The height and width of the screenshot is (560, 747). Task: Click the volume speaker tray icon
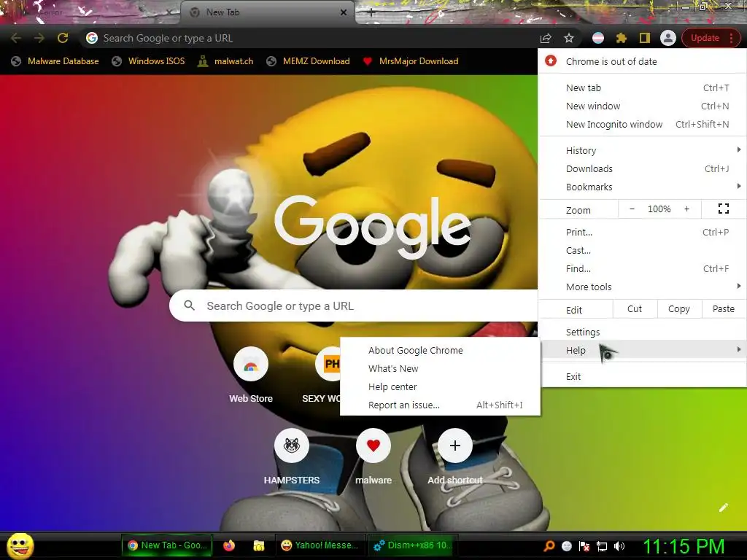pyautogui.click(x=619, y=546)
